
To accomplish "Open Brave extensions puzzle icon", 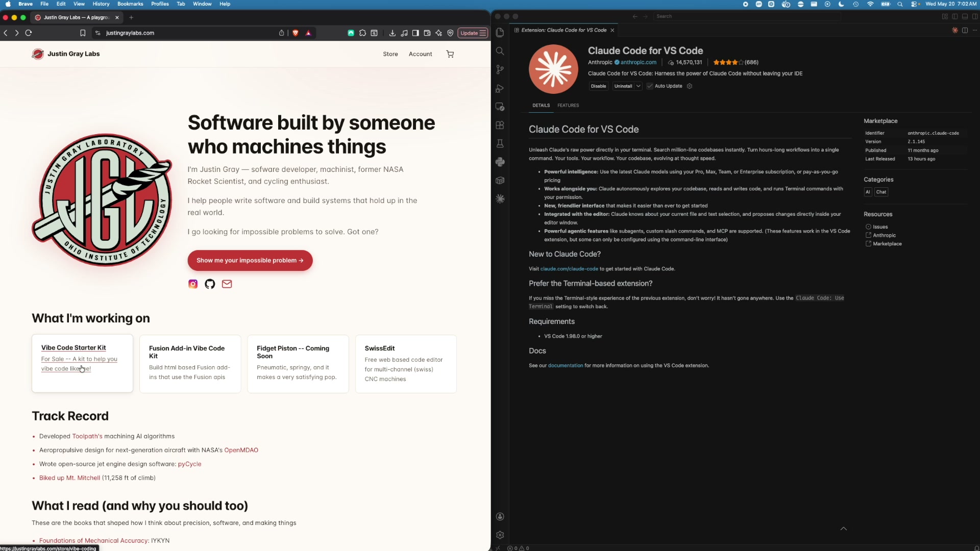I will pos(362,33).
